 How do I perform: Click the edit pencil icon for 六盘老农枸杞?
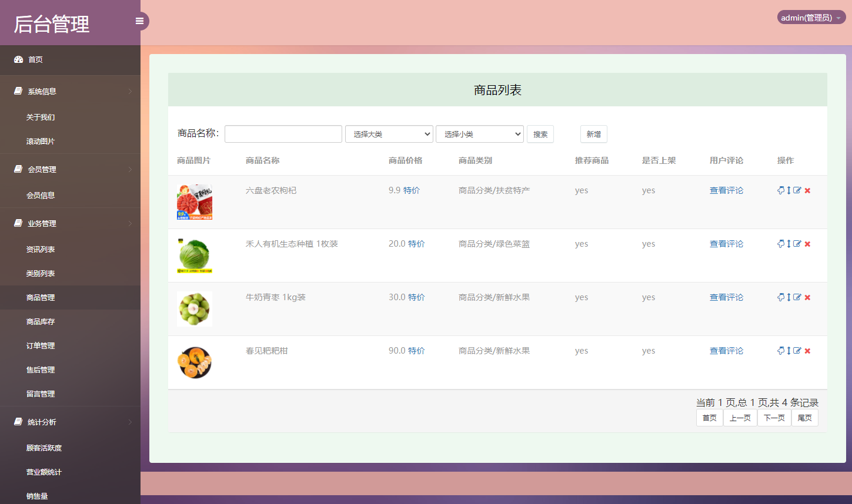(x=797, y=190)
